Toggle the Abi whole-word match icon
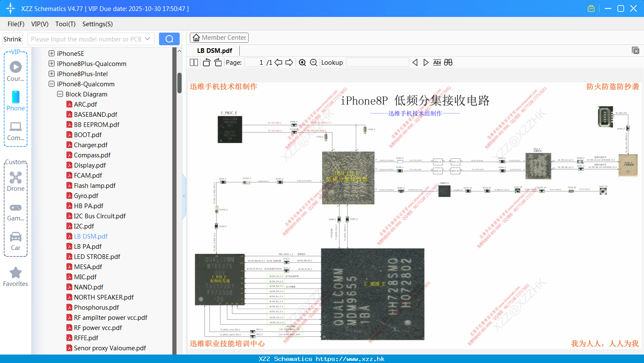Viewport: 644px width, 363px height. [x=437, y=63]
